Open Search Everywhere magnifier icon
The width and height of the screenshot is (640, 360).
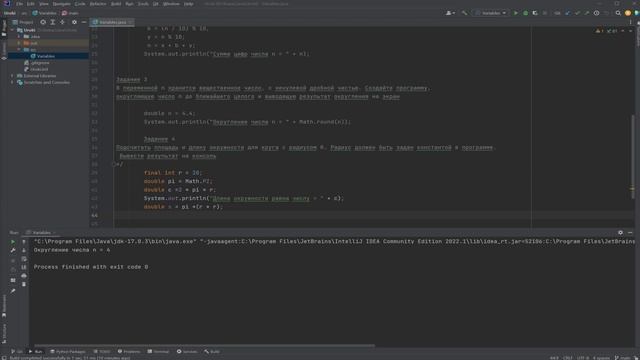[x=618, y=13]
